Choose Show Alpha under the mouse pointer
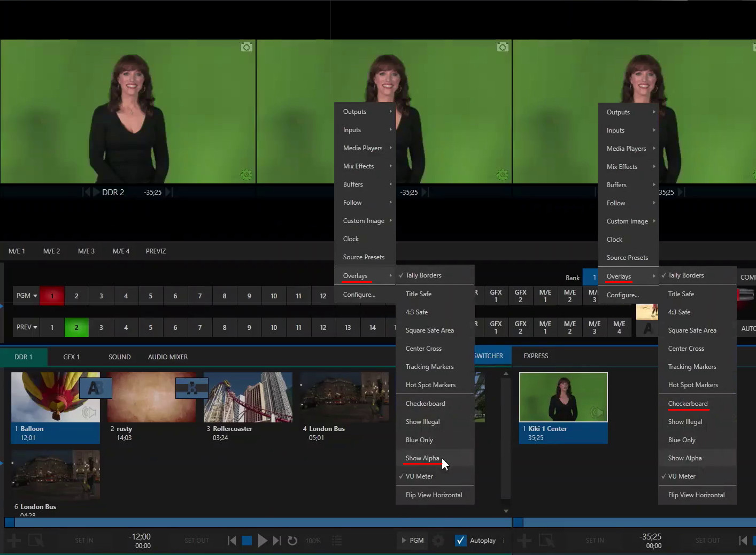 click(x=422, y=458)
